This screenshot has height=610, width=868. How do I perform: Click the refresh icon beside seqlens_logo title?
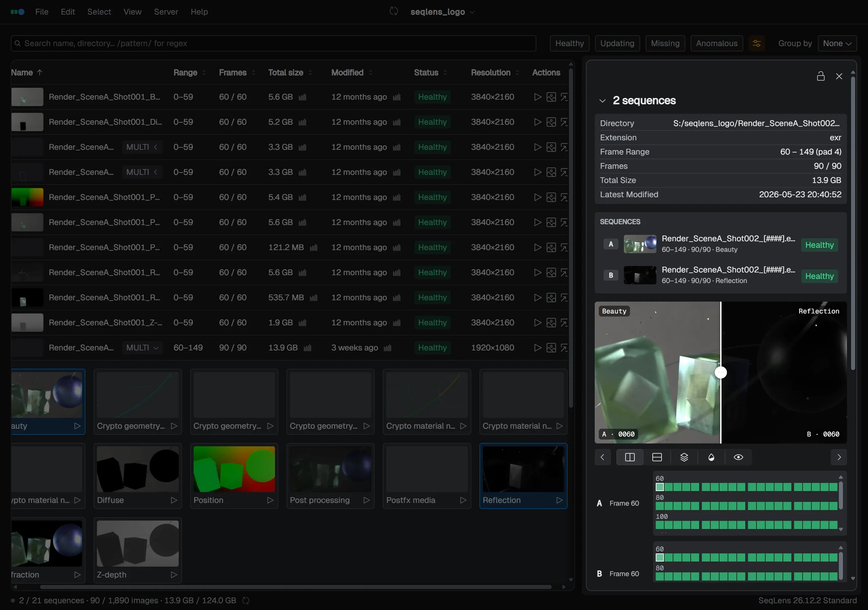[394, 11]
